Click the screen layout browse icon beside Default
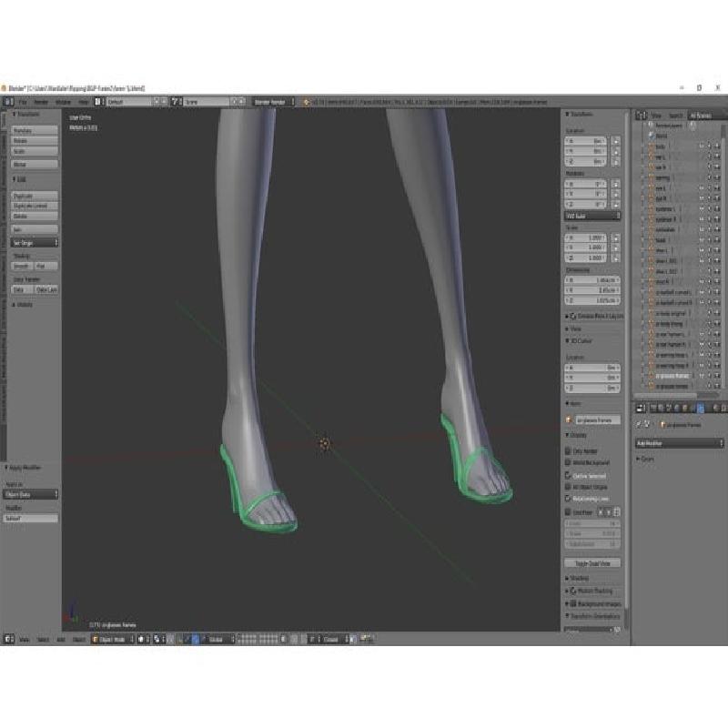 [98, 101]
